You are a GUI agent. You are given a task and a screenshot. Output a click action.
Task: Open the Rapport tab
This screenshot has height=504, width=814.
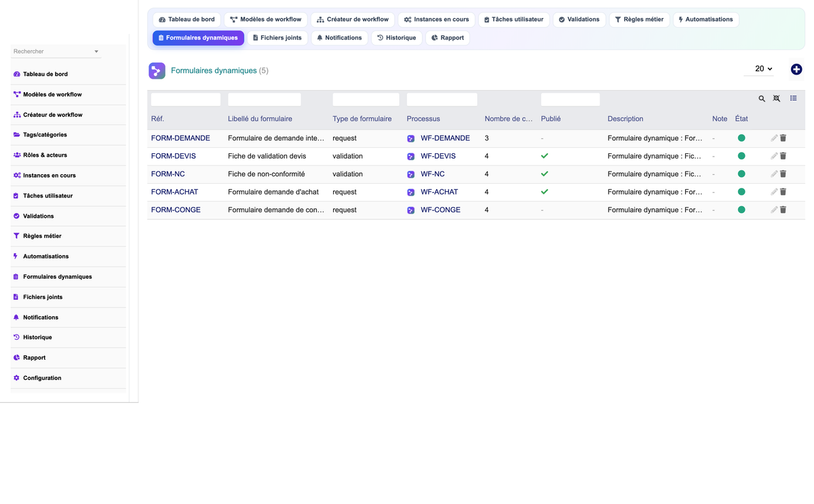448,38
